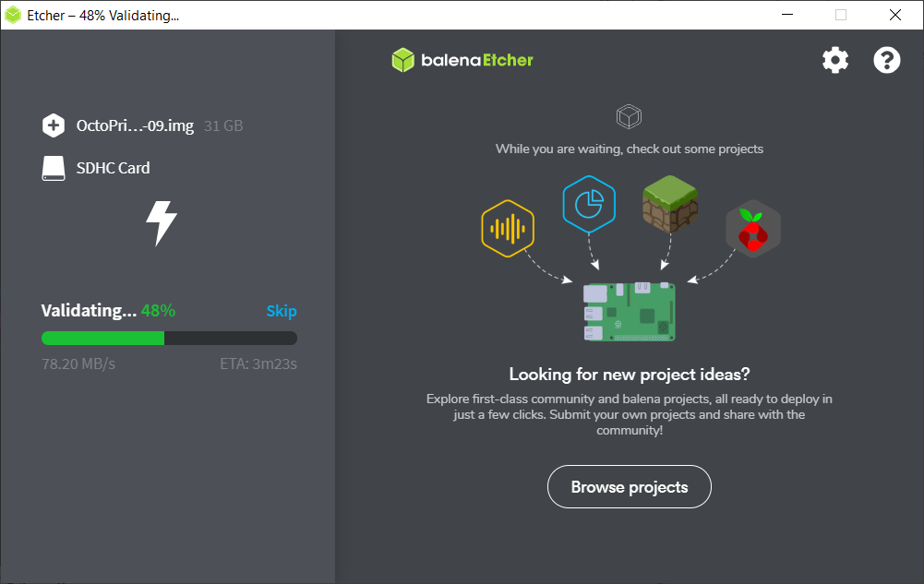Click the help question mark icon
Image resolution: width=924 pixels, height=584 pixels.
[x=886, y=61]
